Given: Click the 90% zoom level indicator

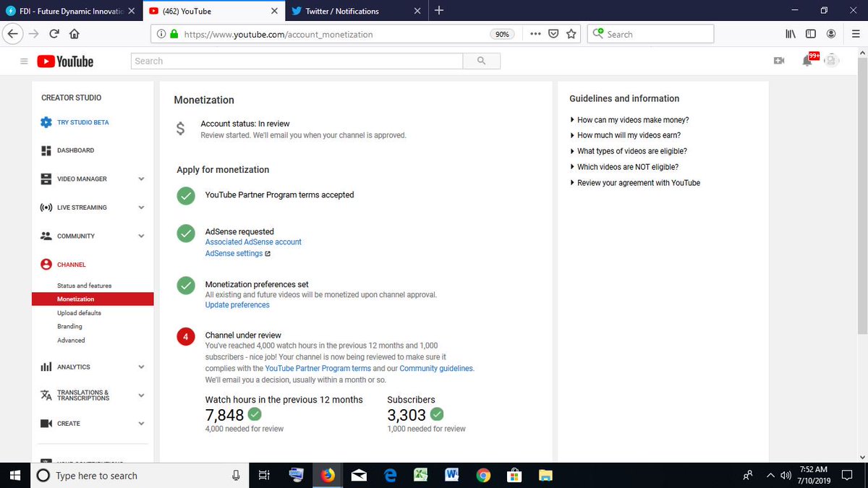Looking at the screenshot, I should pos(502,34).
